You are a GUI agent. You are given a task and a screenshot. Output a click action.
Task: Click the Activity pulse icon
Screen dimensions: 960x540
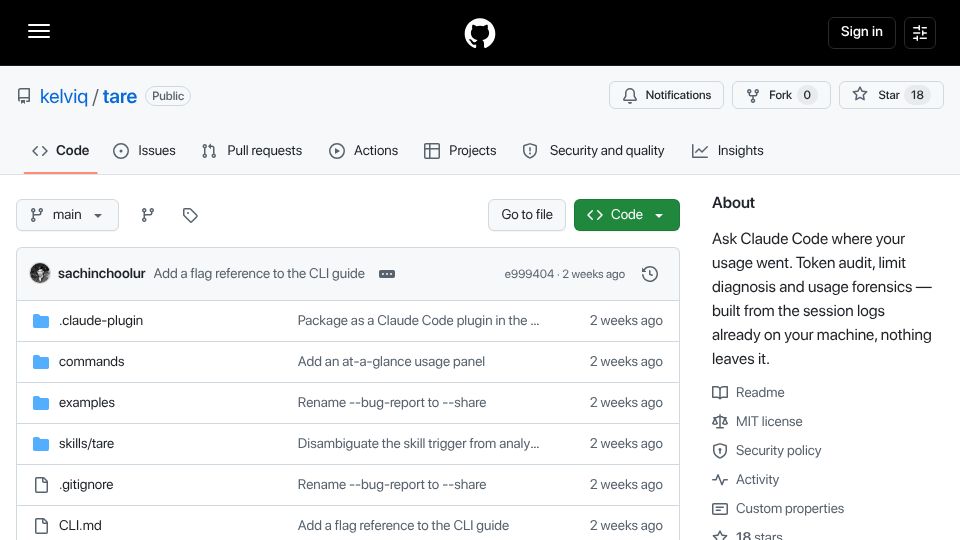pyautogui.click(x=720, y=480)
